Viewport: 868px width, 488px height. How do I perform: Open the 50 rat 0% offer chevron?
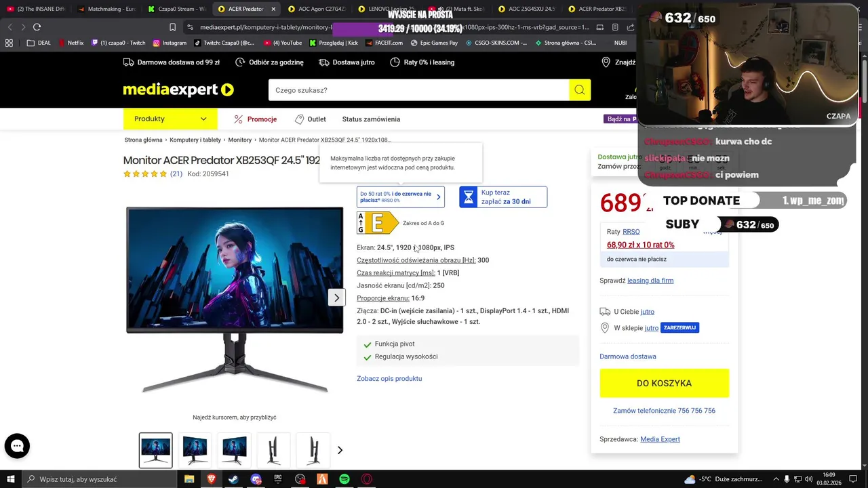click(438, 197)
